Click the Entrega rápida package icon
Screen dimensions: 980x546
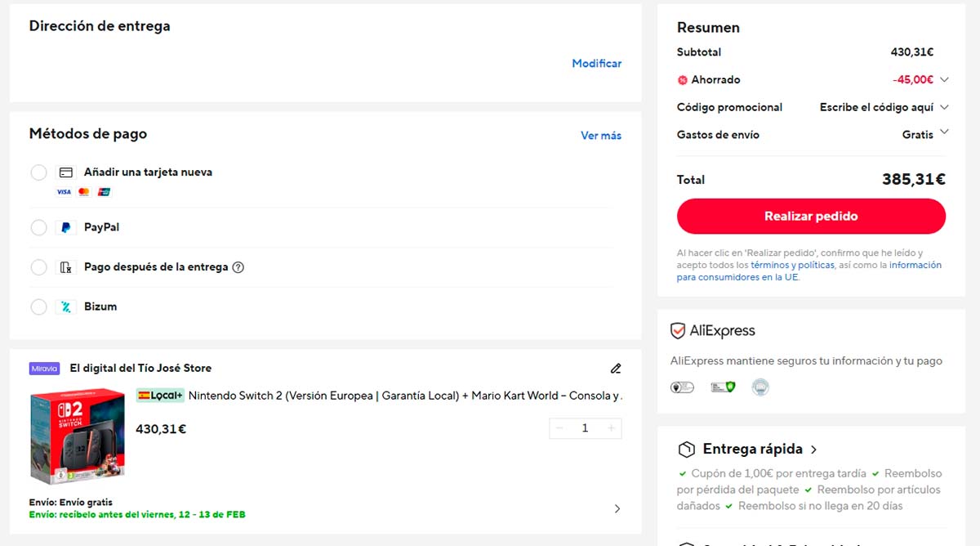[684, 449]
